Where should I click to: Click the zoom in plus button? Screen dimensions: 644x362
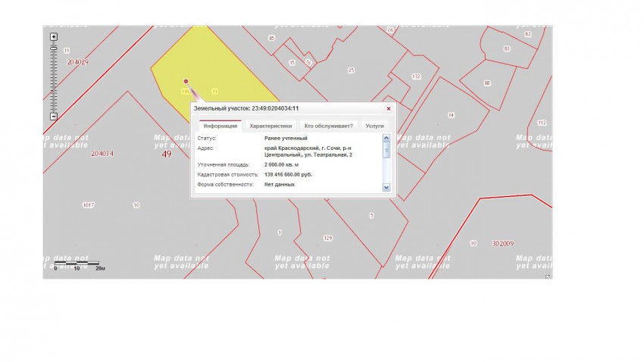53,37
